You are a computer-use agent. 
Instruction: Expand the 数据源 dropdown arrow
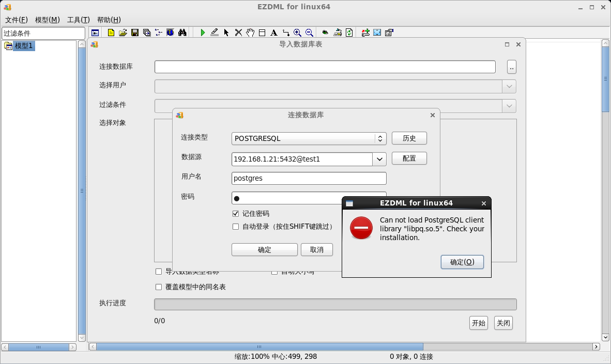click(x=379, y=159)
